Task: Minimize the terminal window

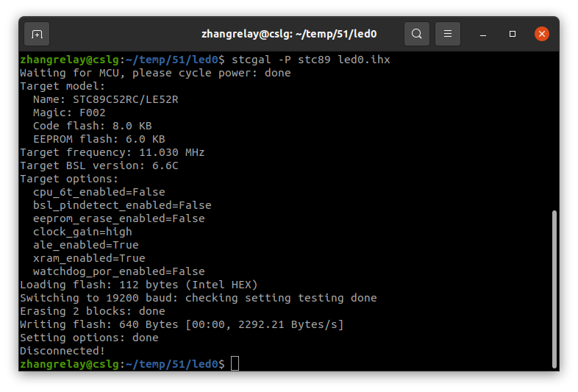Action: (x=483, y=35)
